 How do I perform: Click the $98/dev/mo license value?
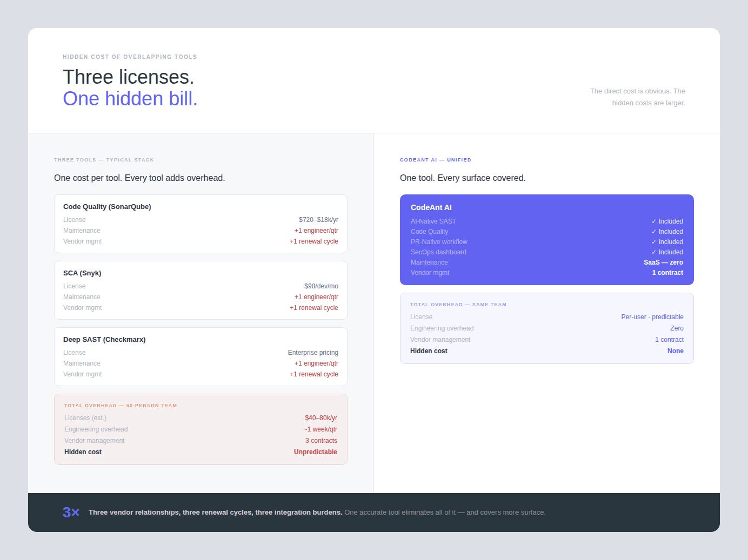(x=321, y=286)
